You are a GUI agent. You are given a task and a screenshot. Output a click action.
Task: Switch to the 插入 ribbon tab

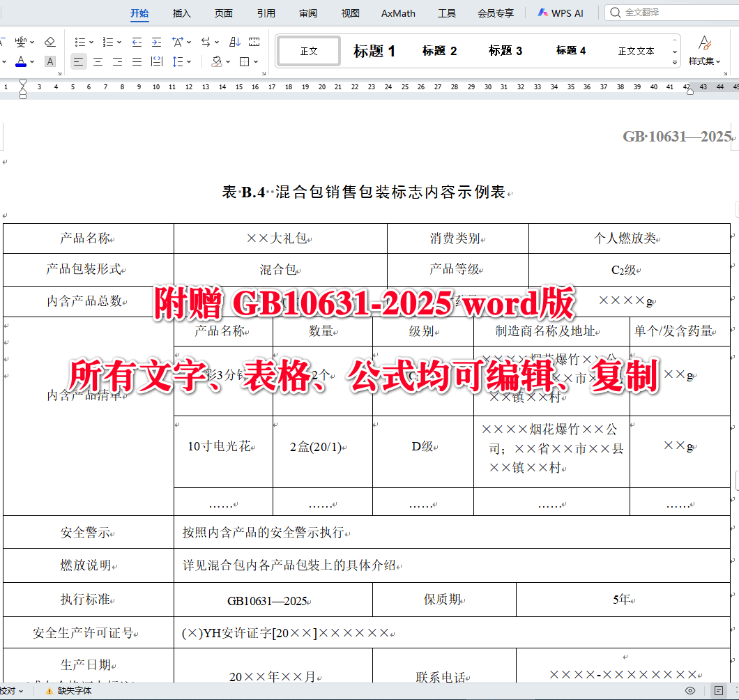tap(181, 12)
